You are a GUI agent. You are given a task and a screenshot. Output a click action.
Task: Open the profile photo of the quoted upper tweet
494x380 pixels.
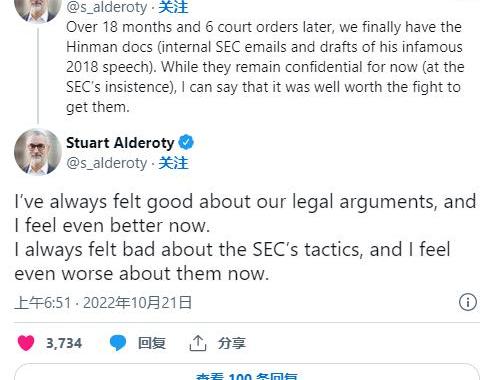38,10
